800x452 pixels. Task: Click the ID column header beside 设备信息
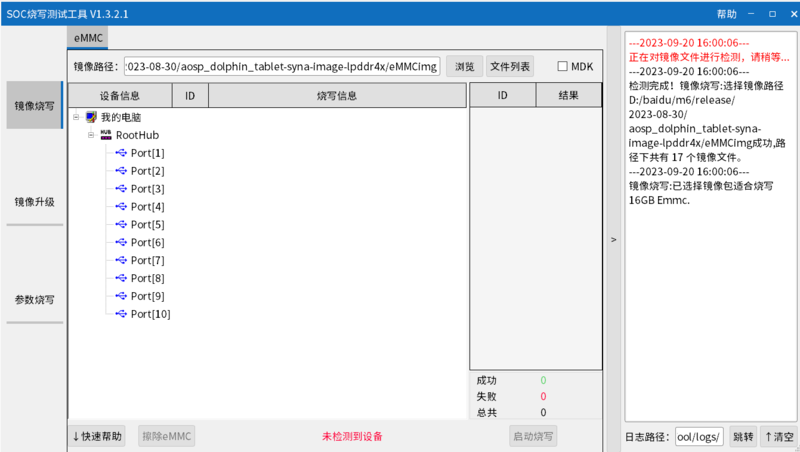(190, 95)
